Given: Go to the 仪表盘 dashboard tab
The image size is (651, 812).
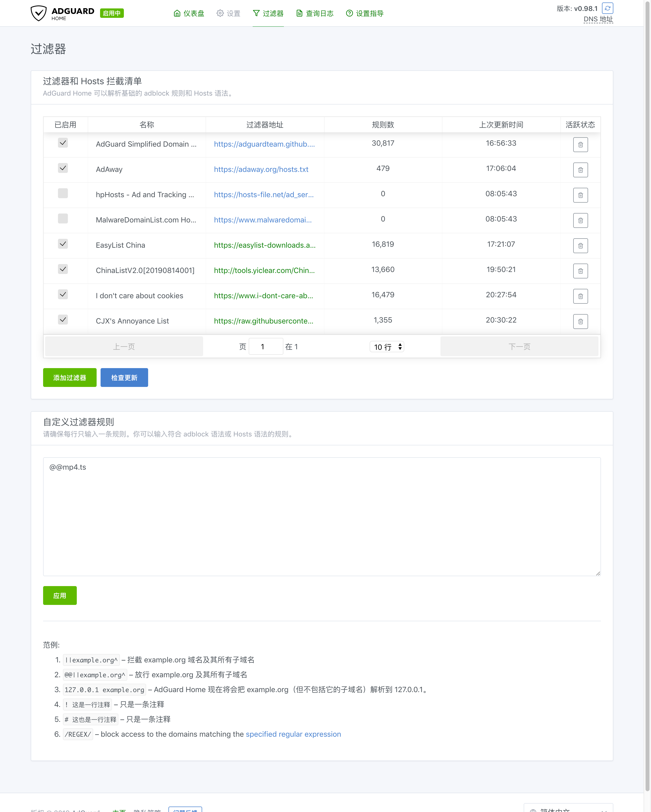Looking at the screenshot, I should coord(189,14).
